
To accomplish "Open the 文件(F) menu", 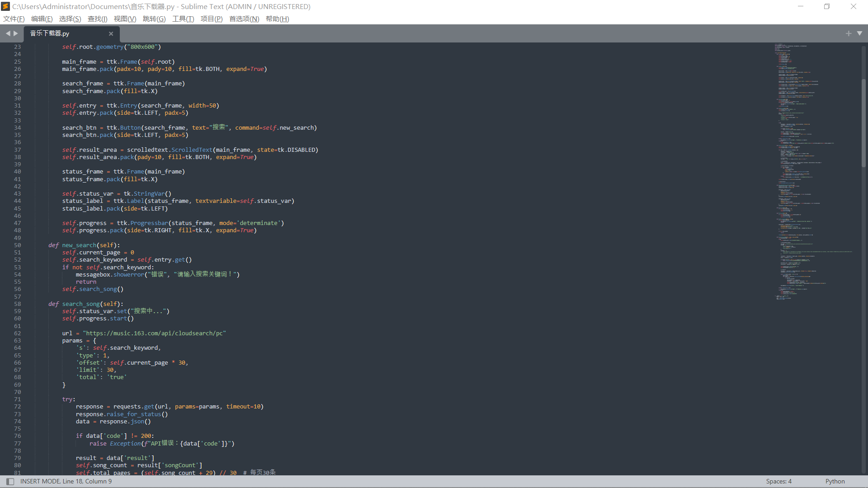I will click(x=14, y=19).
